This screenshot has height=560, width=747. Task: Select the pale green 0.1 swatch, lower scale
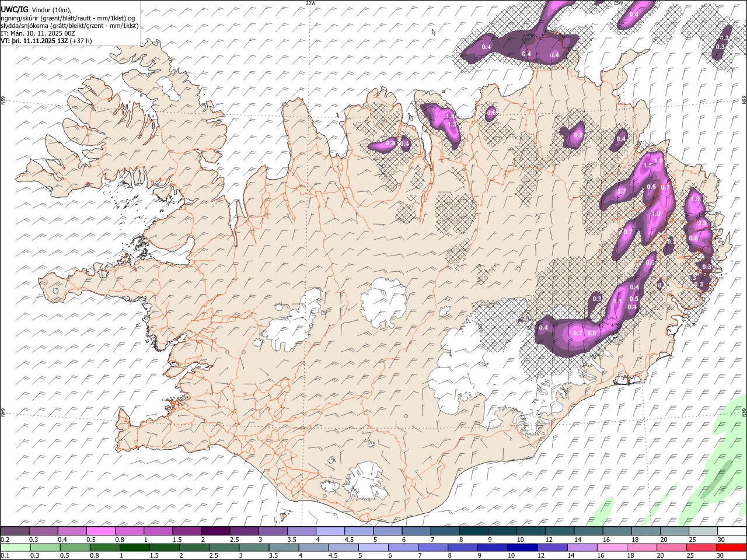(15, 547)
